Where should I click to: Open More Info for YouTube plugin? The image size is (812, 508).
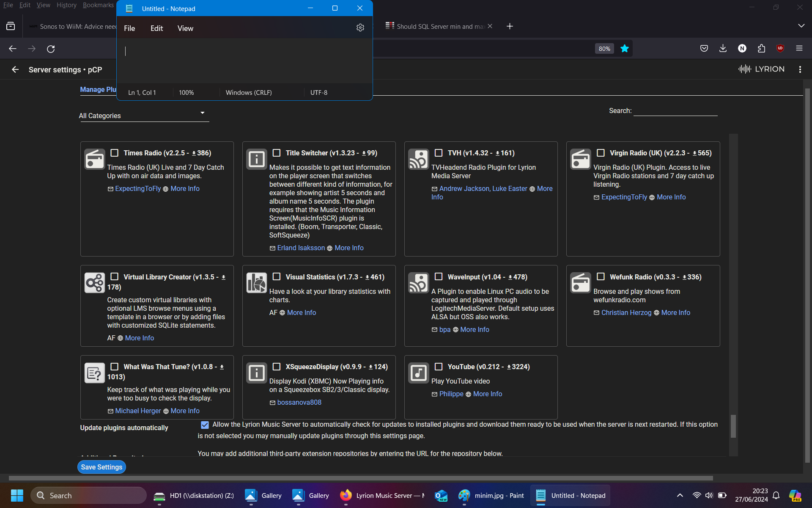point(487,394)
